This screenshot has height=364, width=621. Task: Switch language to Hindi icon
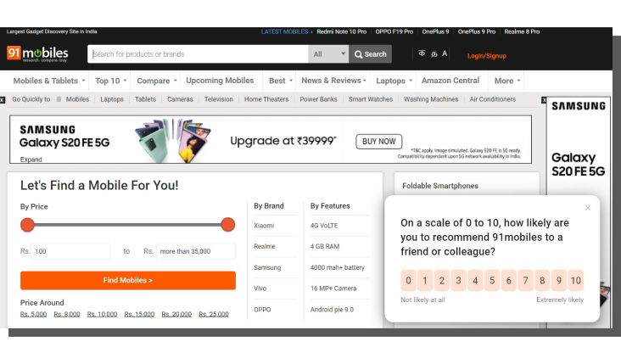coord(422,53)
